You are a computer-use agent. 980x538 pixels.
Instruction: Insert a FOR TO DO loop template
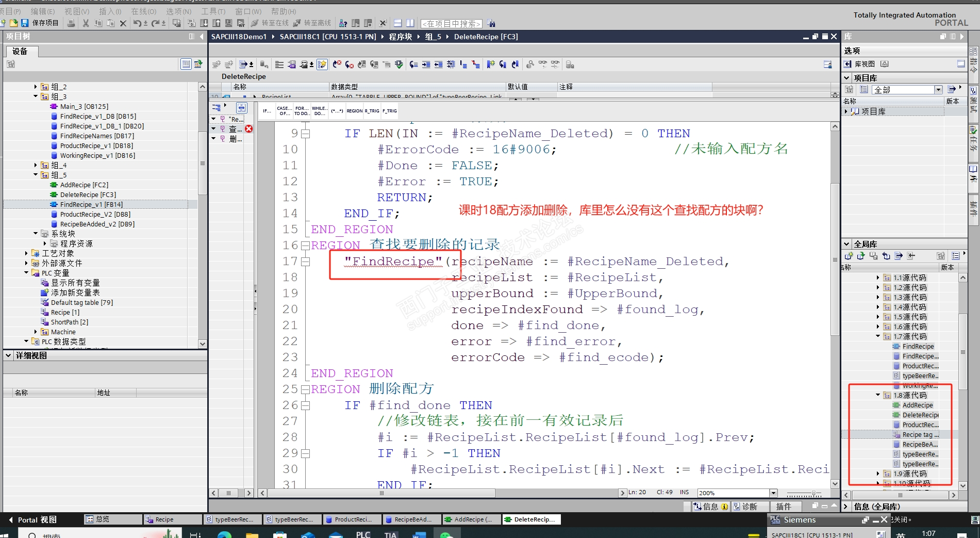[x=302, y=111]
